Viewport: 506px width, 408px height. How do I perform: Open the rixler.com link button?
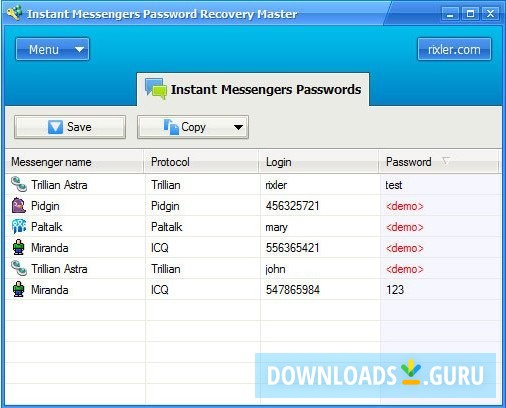[454, 49]
